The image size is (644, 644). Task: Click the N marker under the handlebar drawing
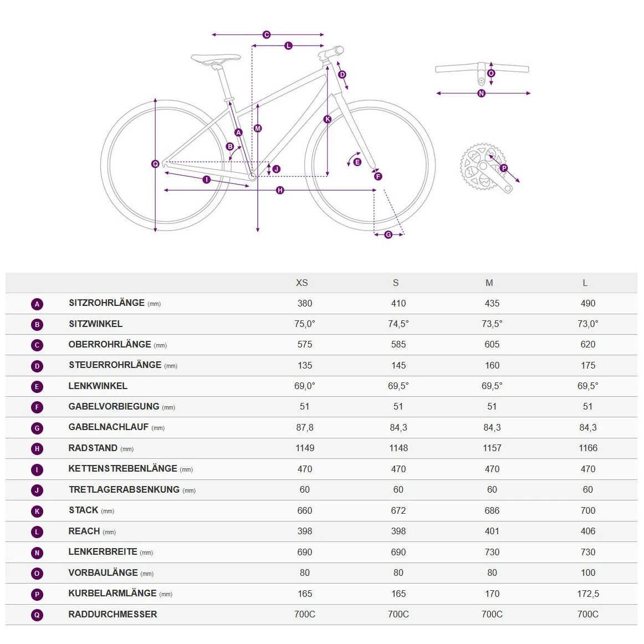[481, 94]
